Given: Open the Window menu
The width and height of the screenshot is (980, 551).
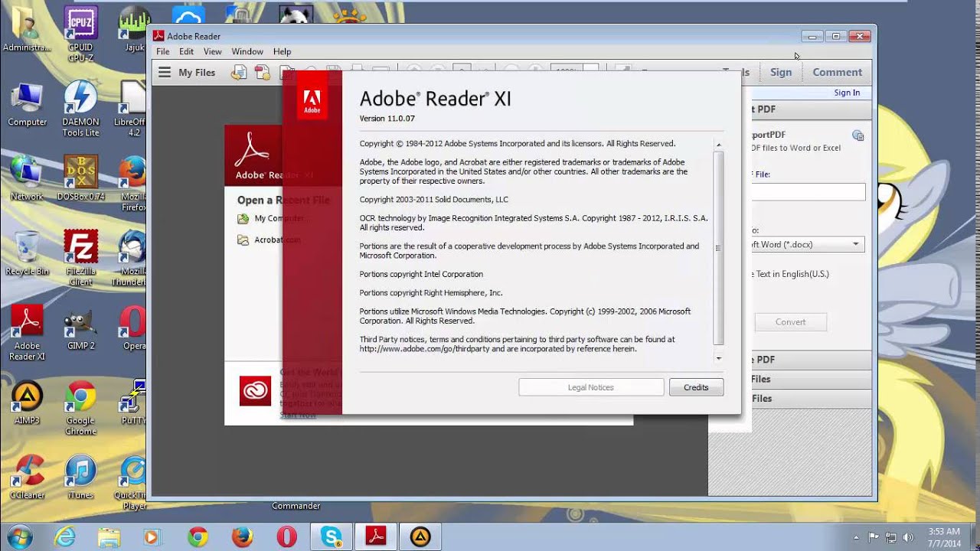Looking at the screenshot, I should [247, 51].
